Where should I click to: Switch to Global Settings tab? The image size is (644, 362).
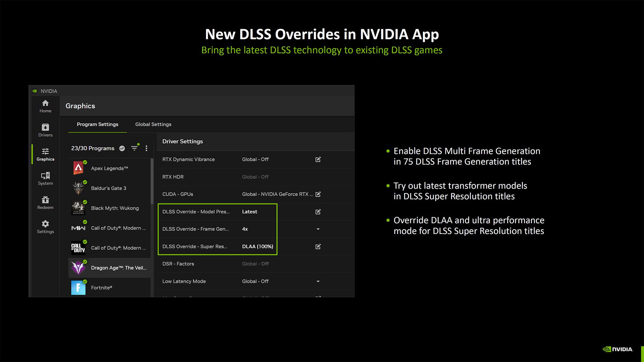point(153,124)
